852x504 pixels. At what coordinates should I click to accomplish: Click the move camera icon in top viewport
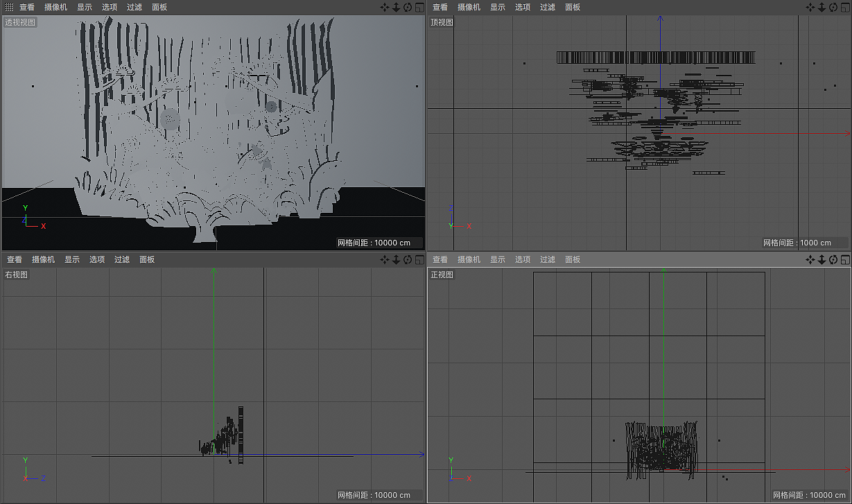[810, 8]
